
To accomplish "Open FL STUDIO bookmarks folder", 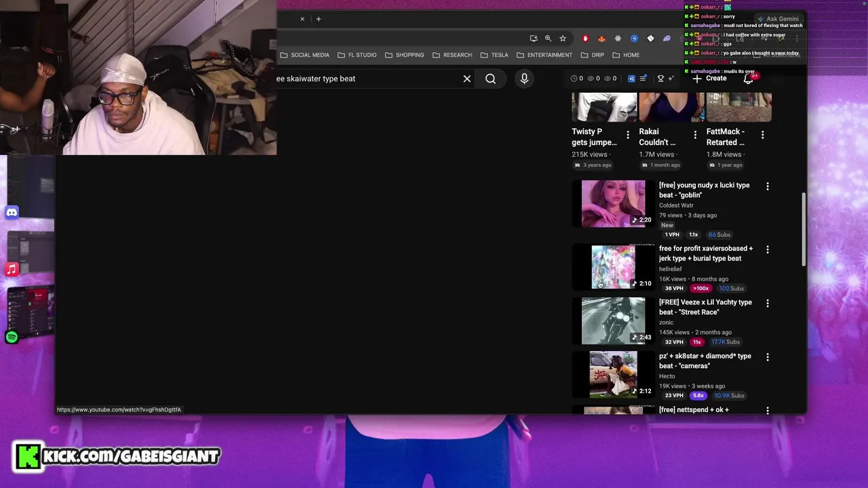I will pos(357,55).
